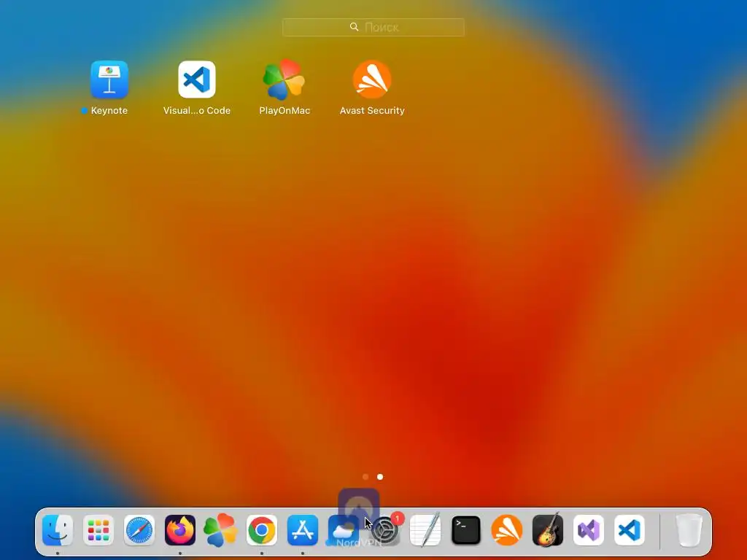This screenshot has height=560, width=747.
Task: Open the Weather app in the Dock
Action: click(342, 530)
